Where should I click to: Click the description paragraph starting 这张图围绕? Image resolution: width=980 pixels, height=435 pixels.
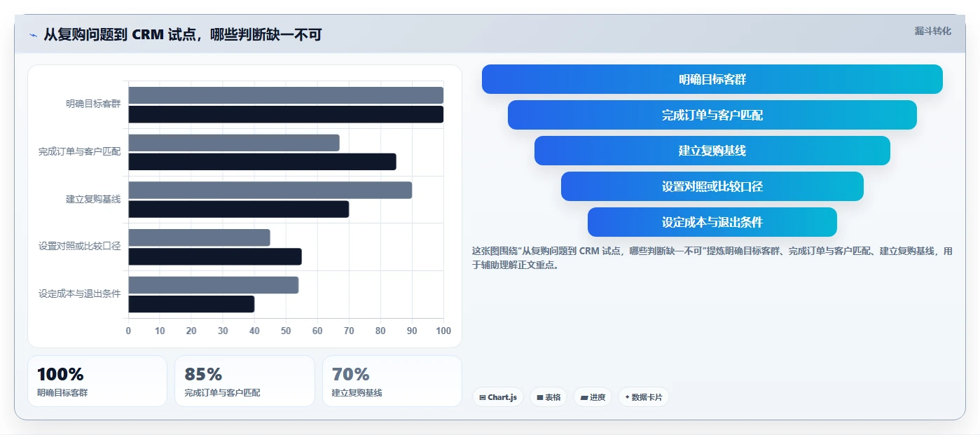point(712,258)
